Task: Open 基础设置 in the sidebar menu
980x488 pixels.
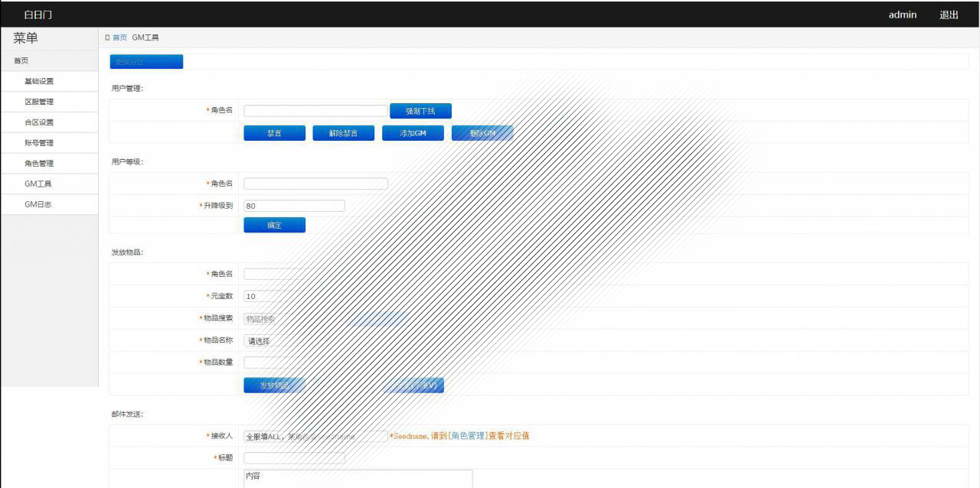Action: click(49, 81)
